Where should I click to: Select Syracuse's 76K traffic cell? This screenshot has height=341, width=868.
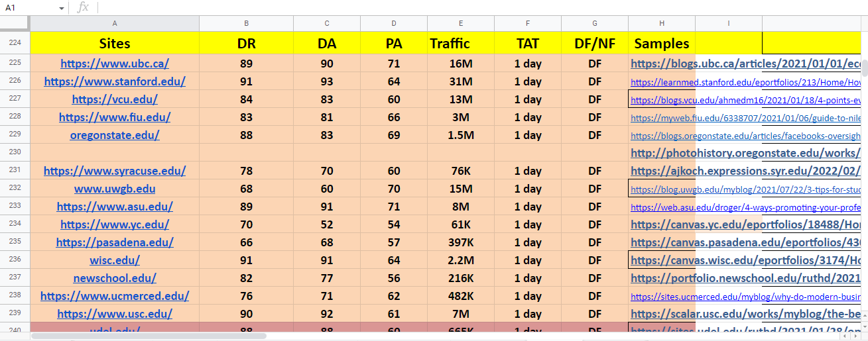coord(461,171)
